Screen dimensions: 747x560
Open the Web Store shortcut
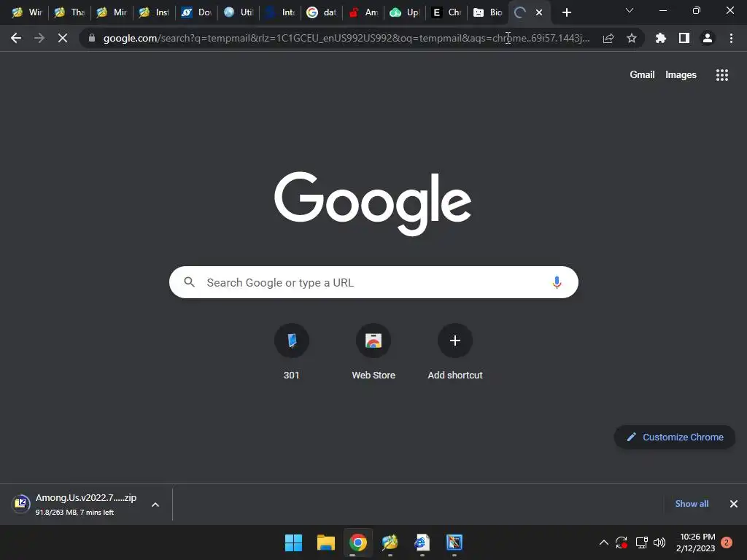pyautogui.click(x=373, y=352)
